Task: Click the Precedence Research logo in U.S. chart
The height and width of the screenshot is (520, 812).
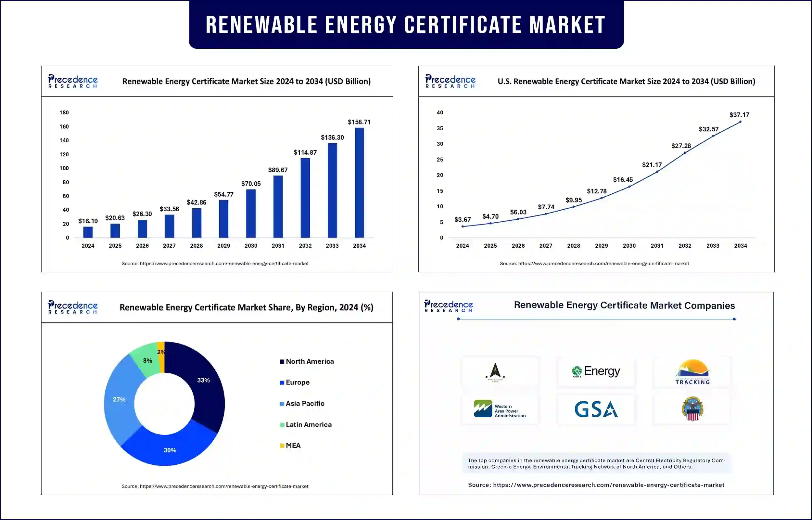Action: tap(450, 81)
